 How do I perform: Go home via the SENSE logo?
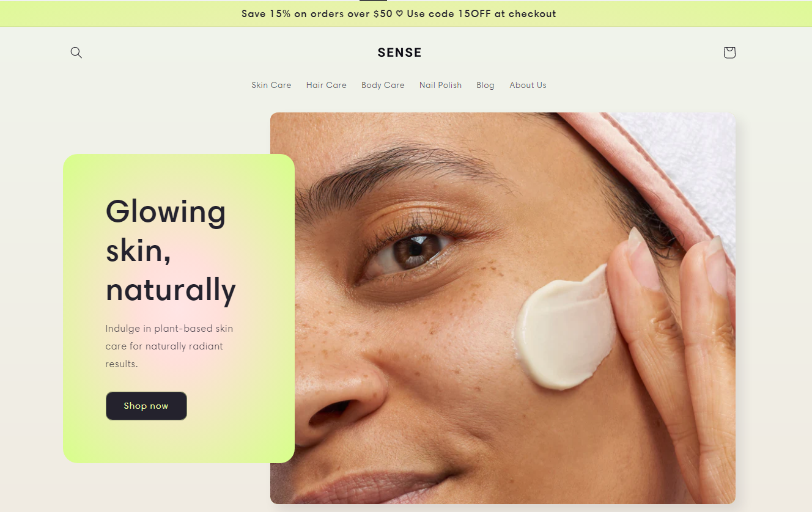[x=399, y=53]
